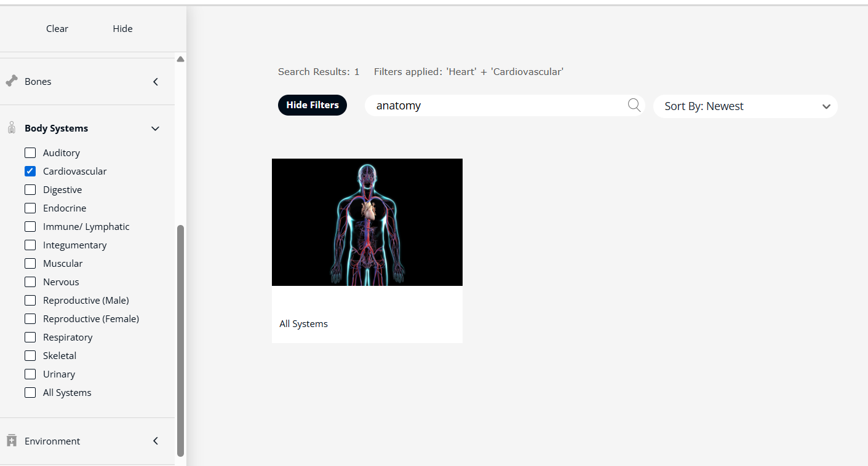This screenshot has width=868, height=466.
Task: Expand the Environment filter section
Action: pyautogui.click(x=156, y=441)
